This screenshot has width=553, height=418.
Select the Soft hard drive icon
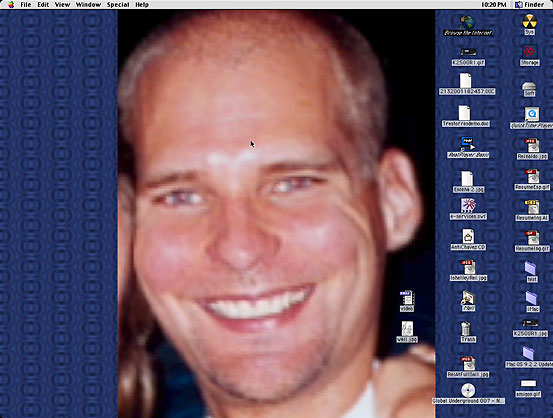[x=529, y=86]
